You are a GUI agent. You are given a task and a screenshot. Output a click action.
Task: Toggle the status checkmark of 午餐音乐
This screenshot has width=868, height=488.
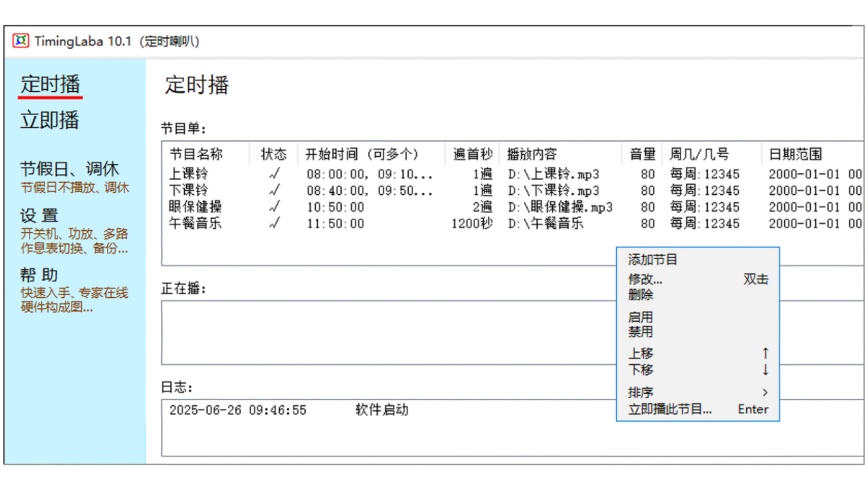click(x=273, y=224)
